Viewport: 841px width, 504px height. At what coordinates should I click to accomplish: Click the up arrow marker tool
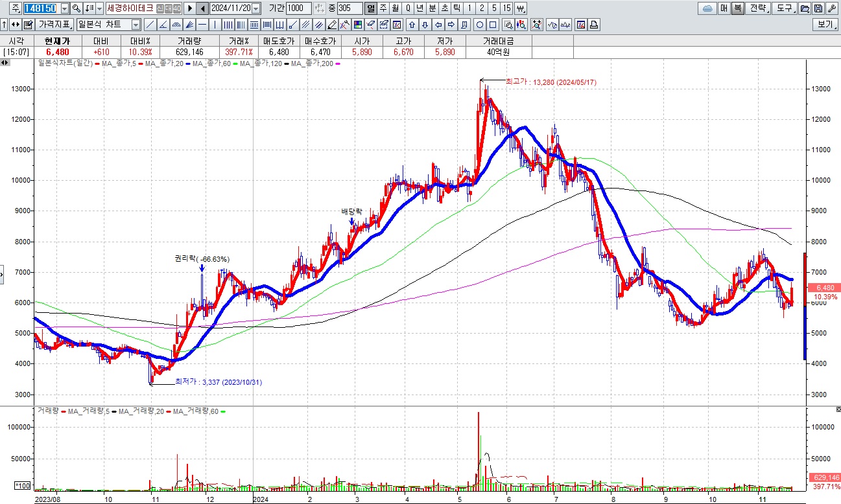click(412, 25)
